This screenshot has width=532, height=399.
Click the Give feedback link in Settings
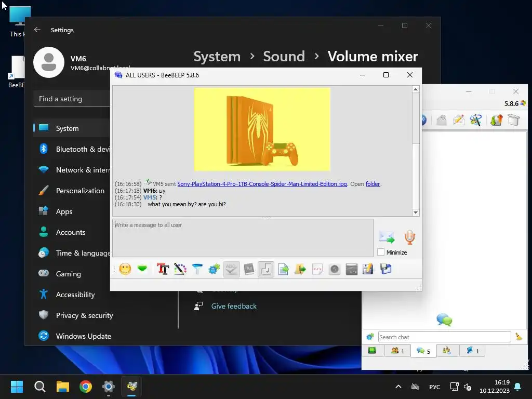pyautogui.click(x=234, y=306)
